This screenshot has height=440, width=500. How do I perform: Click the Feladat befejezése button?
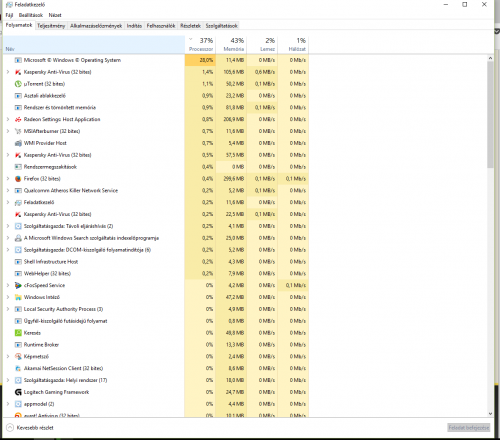click(x=469, y=428)
